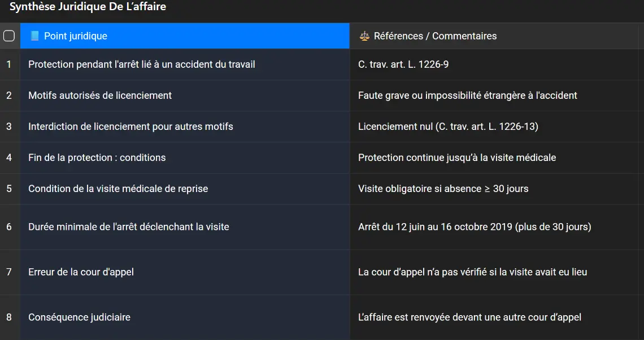Select the "Faute grave ou impossibilité étrangère" cell
This screenshot has height=340, width=644.
pyautogui.click(x=468, y=95)
